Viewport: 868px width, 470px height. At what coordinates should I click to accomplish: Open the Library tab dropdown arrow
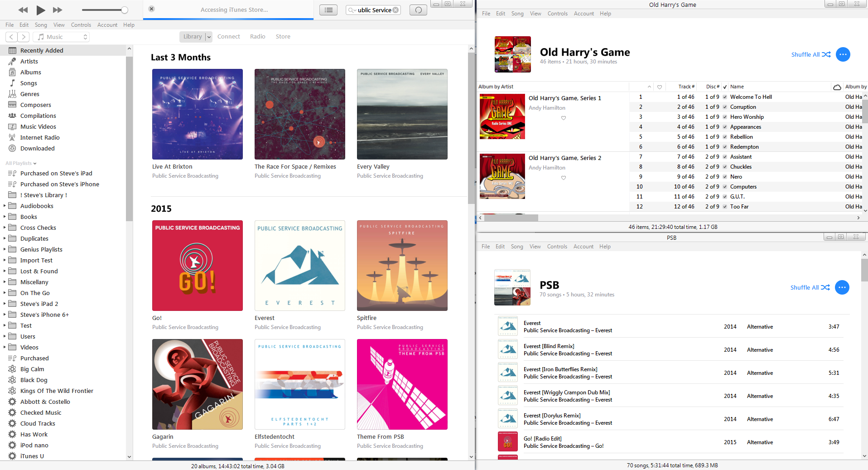209,37
